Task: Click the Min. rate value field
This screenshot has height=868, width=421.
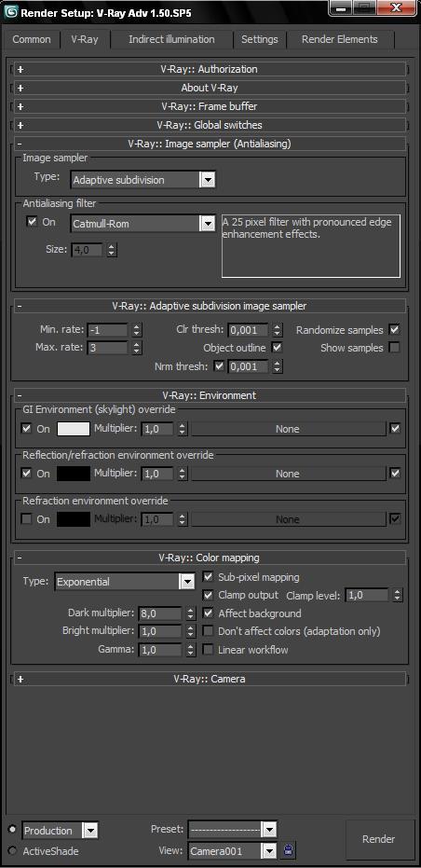Action: click(107, 330)
